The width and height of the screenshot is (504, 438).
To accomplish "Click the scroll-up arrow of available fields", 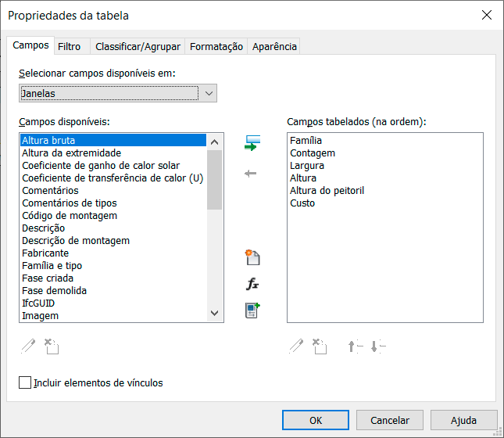I will (x=214, y=142).
